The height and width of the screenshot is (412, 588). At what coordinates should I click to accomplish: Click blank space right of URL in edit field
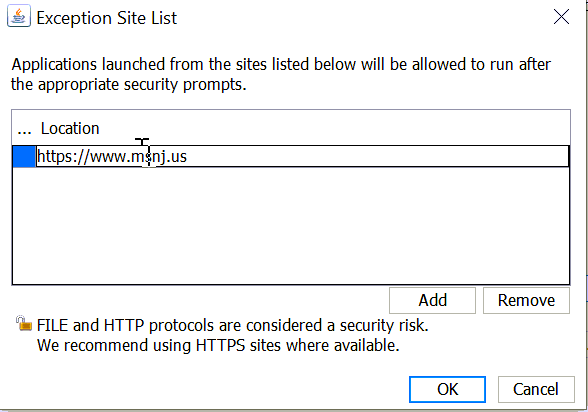coord(377,156)
